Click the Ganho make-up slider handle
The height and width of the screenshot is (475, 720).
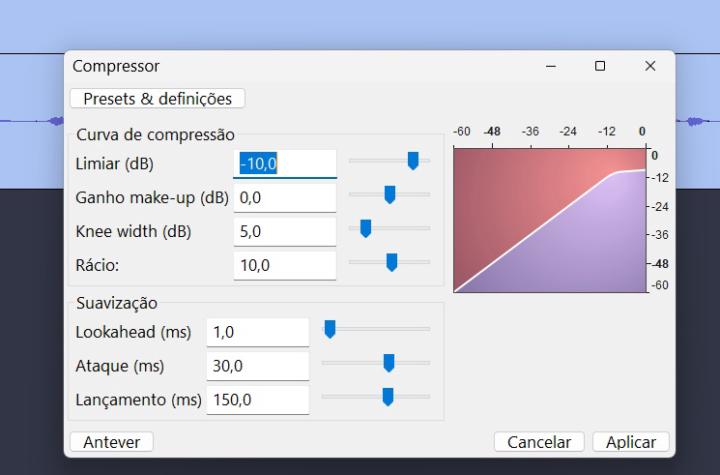pyautogui.click(x=389, y=195)
